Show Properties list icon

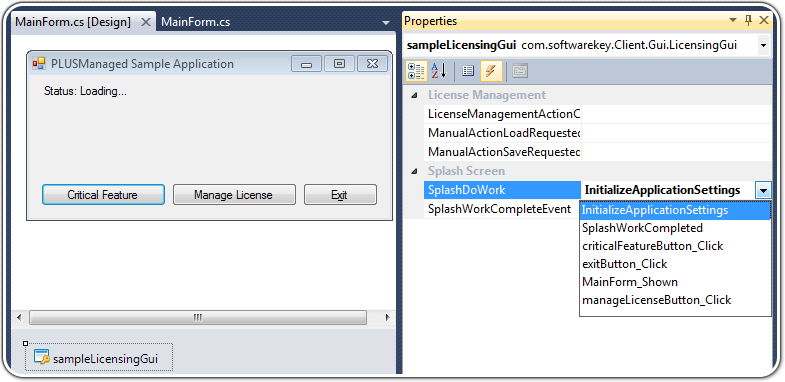click(x=468, y=72)
